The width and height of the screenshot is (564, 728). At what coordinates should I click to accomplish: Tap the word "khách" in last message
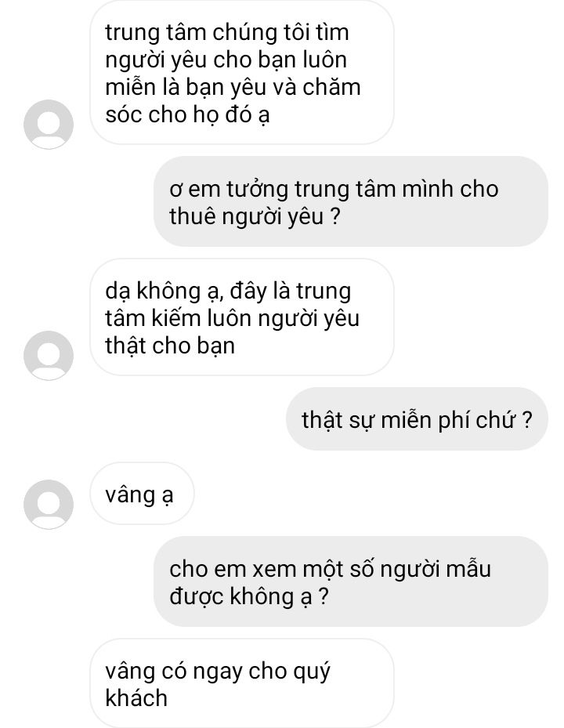tap(136, 697)
